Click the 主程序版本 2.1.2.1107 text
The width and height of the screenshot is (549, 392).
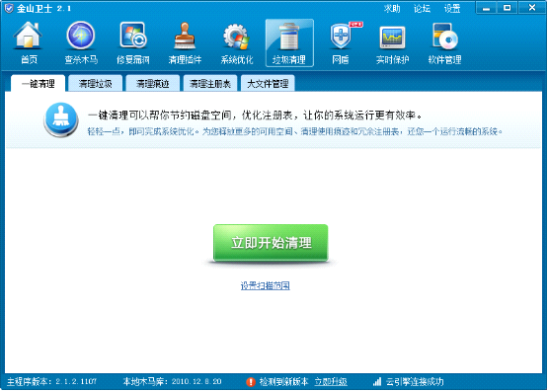pos(51,381)
